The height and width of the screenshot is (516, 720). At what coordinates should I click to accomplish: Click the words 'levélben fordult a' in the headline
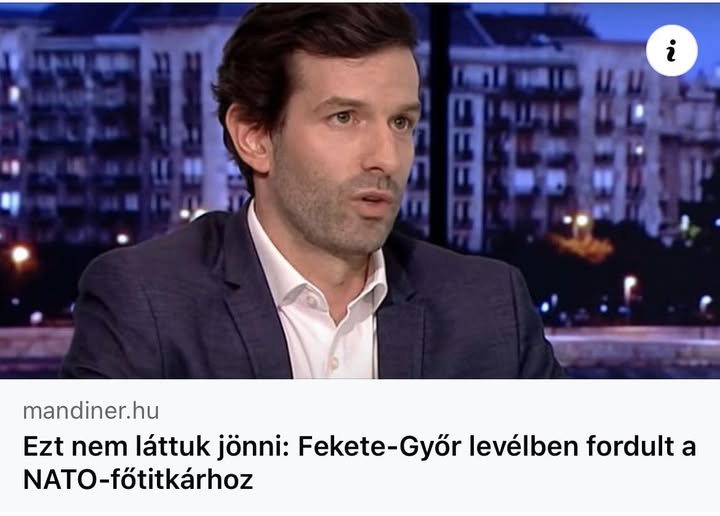pos(582,447)
